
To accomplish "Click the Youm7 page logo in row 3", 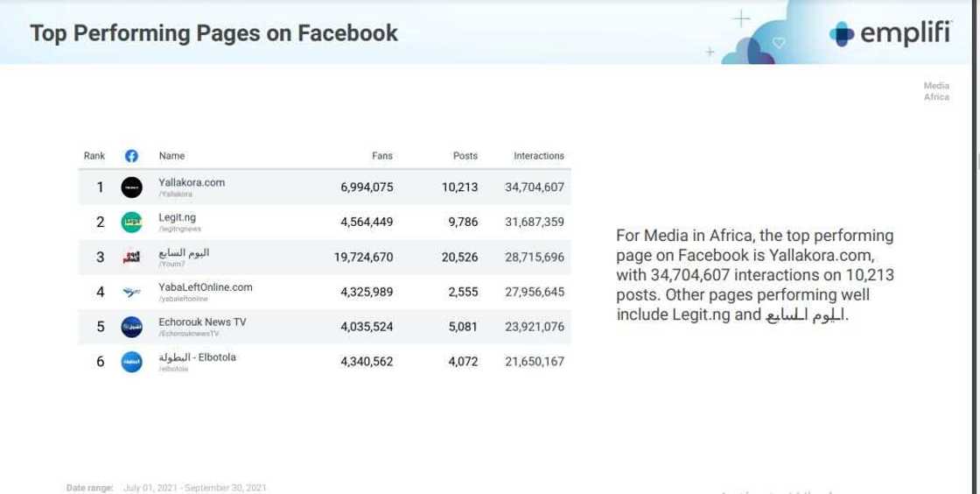I will click(131, 257).
